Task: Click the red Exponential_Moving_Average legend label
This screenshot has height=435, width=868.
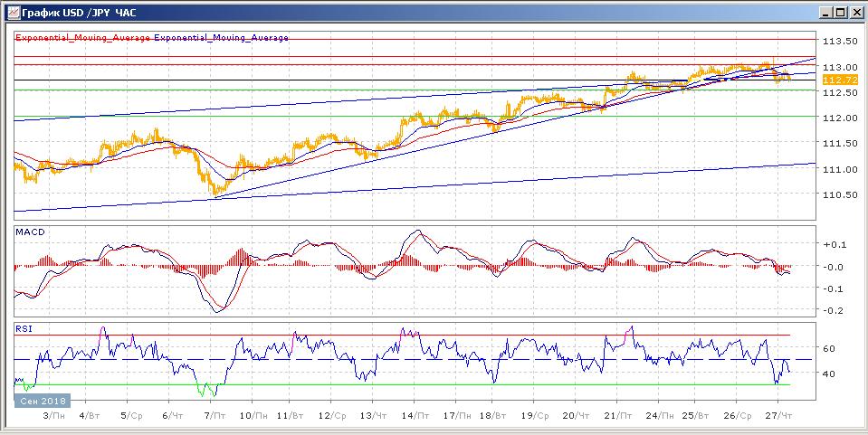Action: [83, 38]
